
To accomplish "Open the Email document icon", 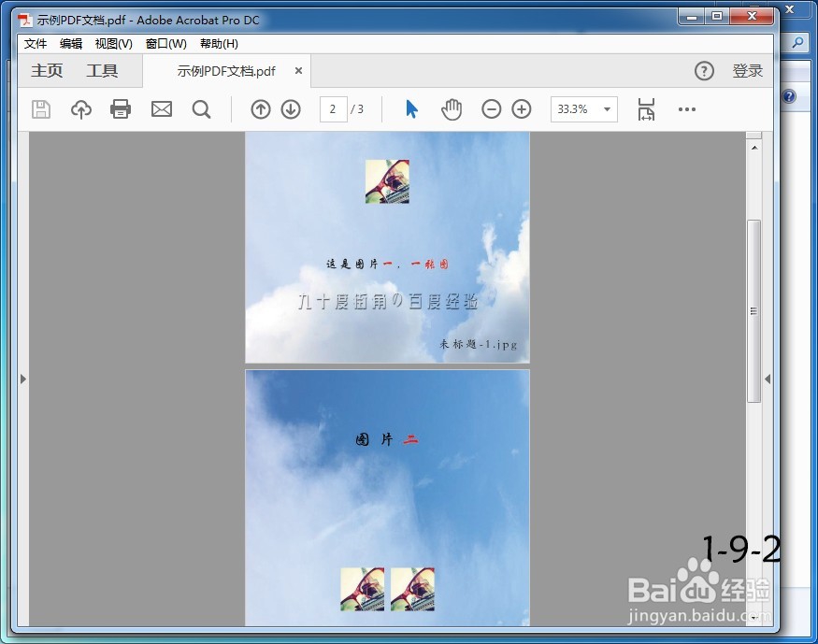I will point(161,109).
